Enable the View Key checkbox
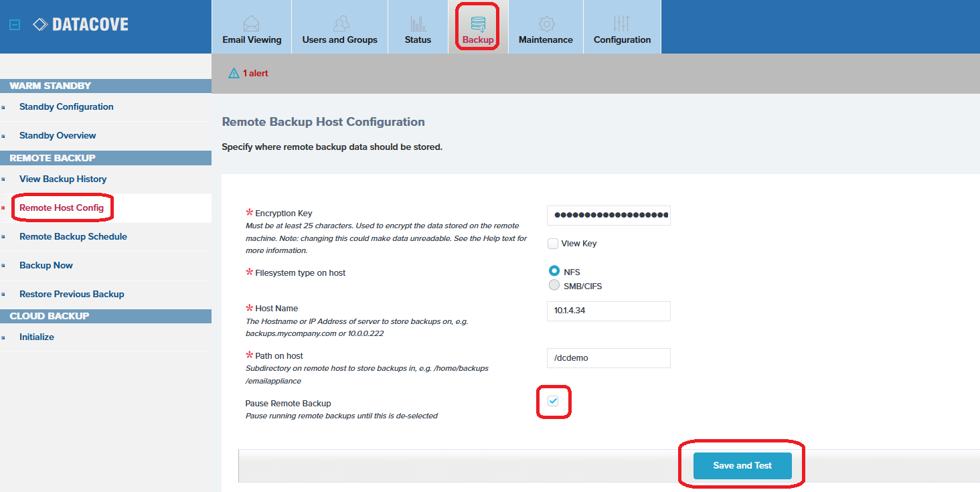 (553, 244)
